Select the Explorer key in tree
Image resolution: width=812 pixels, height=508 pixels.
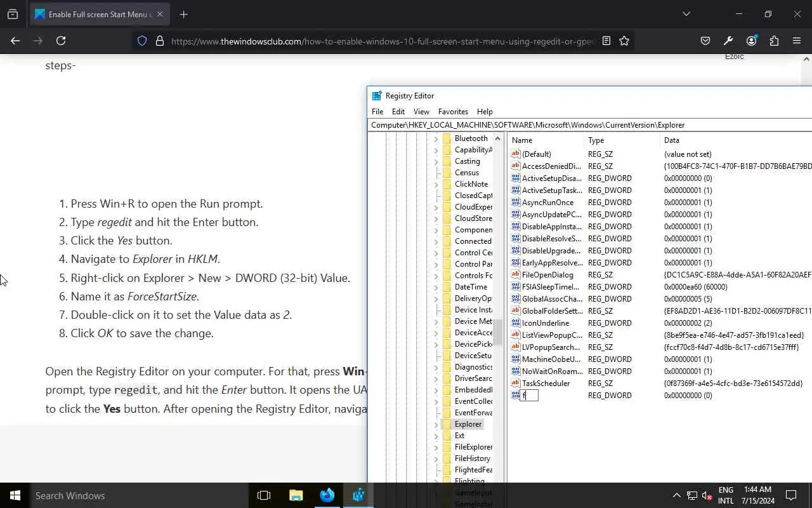click(x=468, y=424)
